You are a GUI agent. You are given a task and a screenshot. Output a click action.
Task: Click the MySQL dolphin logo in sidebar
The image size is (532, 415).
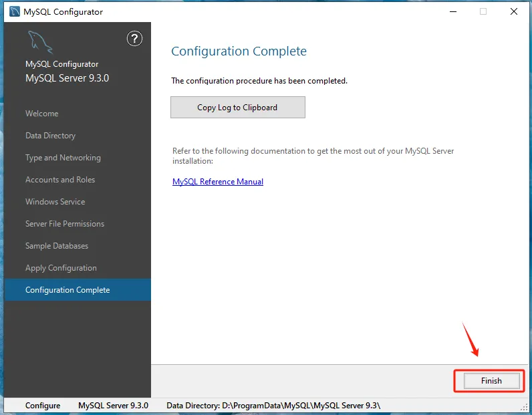click(x=40, y=42)
